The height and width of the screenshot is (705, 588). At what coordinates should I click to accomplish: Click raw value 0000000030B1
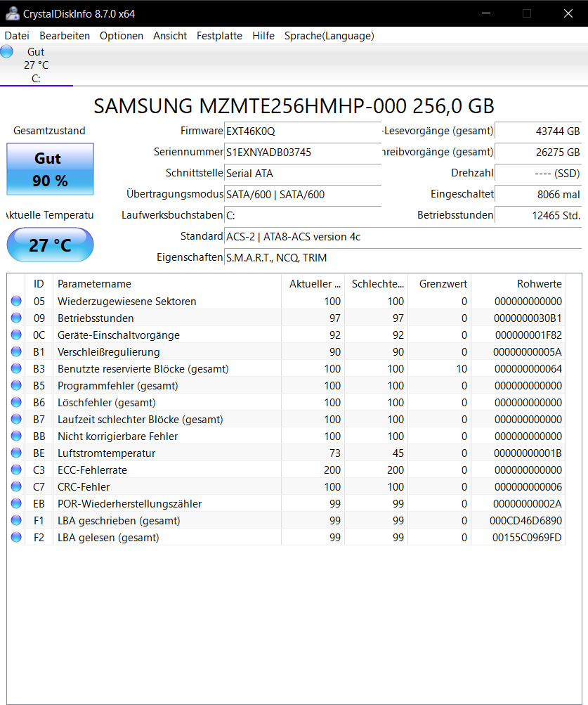[528, 318]
